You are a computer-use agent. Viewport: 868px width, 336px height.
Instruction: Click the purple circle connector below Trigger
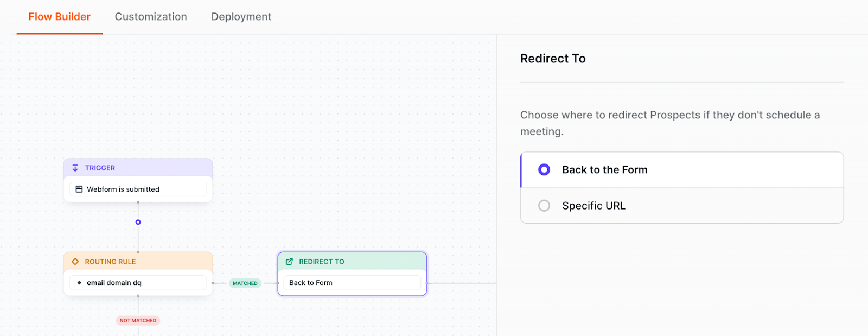(x=138, y=222)
